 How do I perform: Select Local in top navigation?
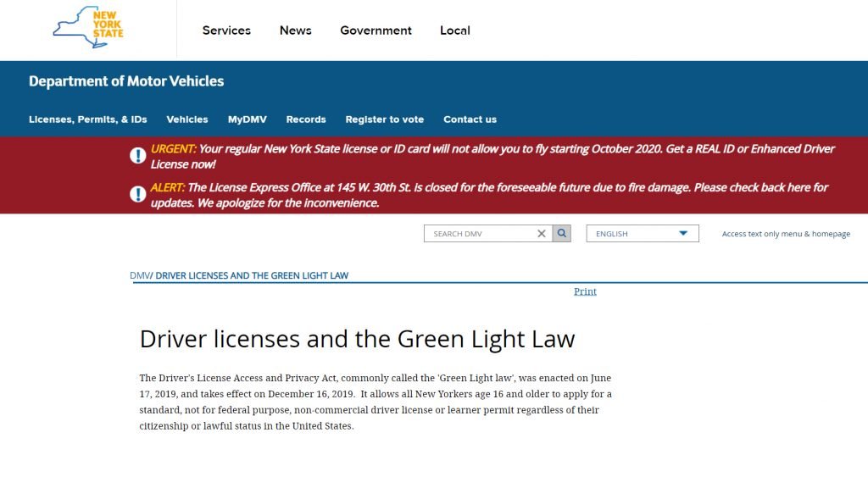455,30
